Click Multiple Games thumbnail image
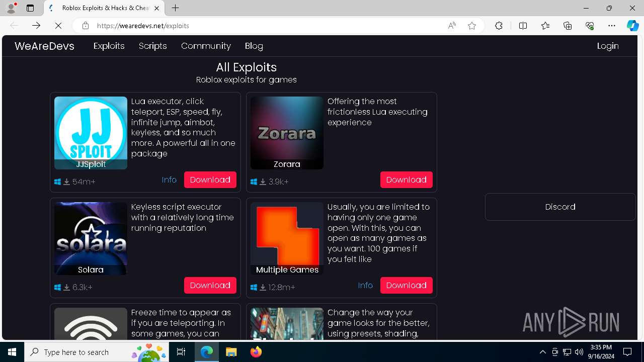The image size is (644, 362). [x=287, y=238]
